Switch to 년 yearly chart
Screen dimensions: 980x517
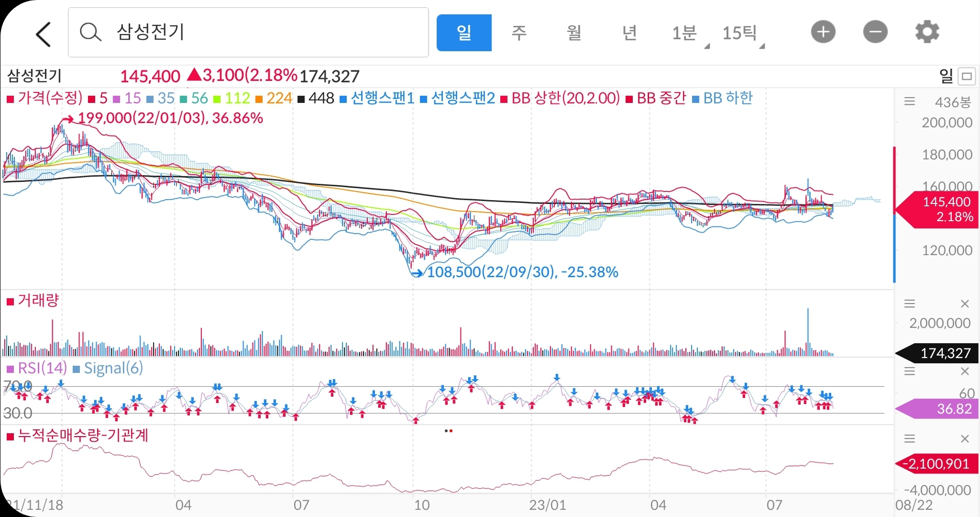(x=629, y=33)
